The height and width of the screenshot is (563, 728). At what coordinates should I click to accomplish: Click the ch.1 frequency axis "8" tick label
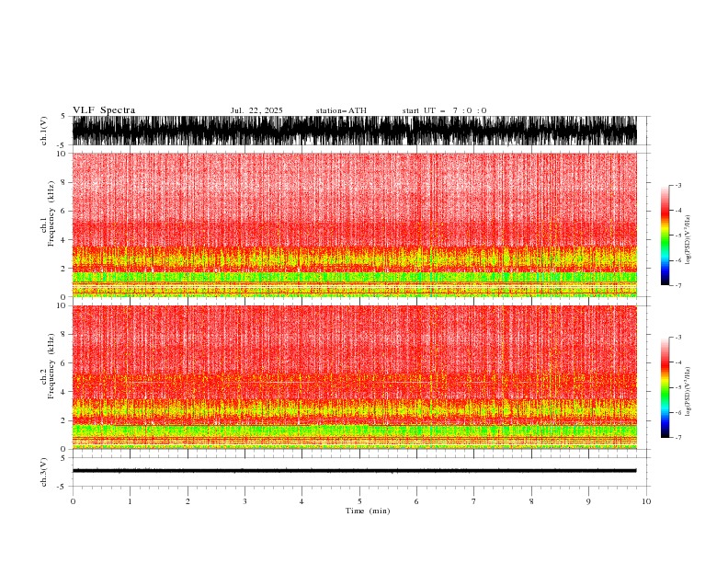pyautogui.click(x=64, y=182)
